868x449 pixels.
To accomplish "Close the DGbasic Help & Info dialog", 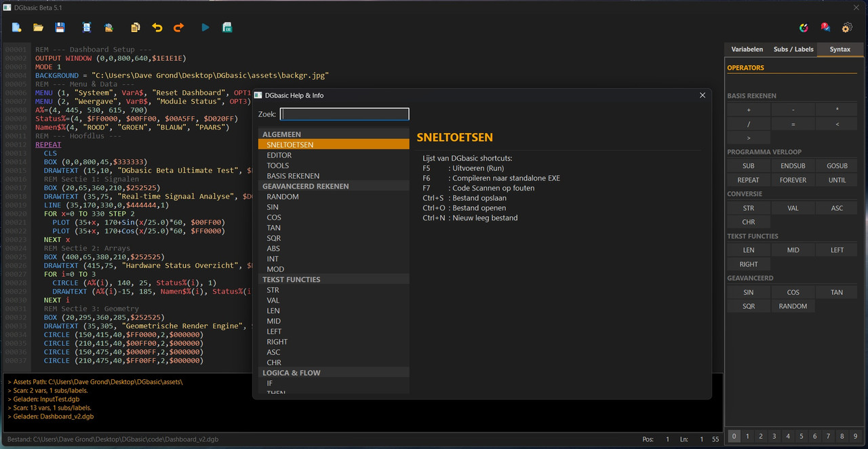I will pyautogui.click(x=703, y=96).
